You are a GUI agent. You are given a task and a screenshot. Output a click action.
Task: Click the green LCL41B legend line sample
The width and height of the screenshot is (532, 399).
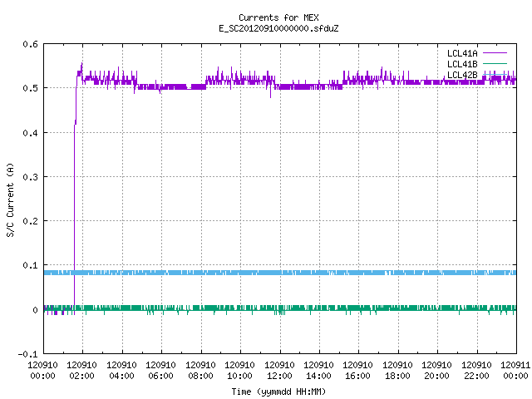(495, 63)
